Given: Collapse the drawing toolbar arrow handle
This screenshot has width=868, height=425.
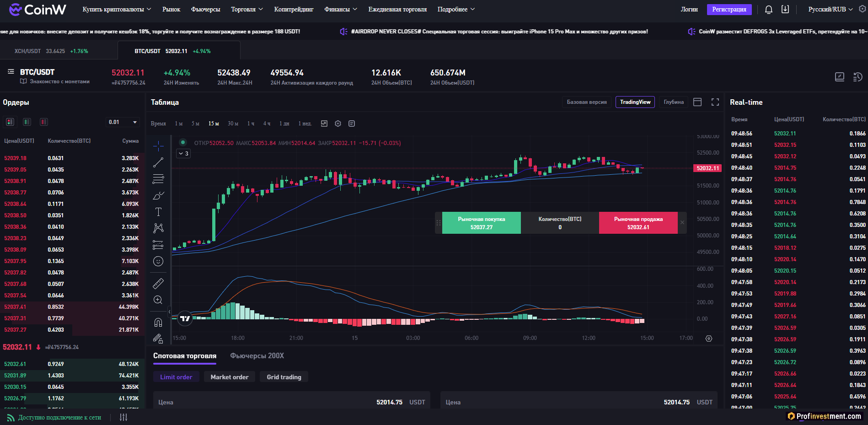Looking at the screenshot, I should point(169,312).
